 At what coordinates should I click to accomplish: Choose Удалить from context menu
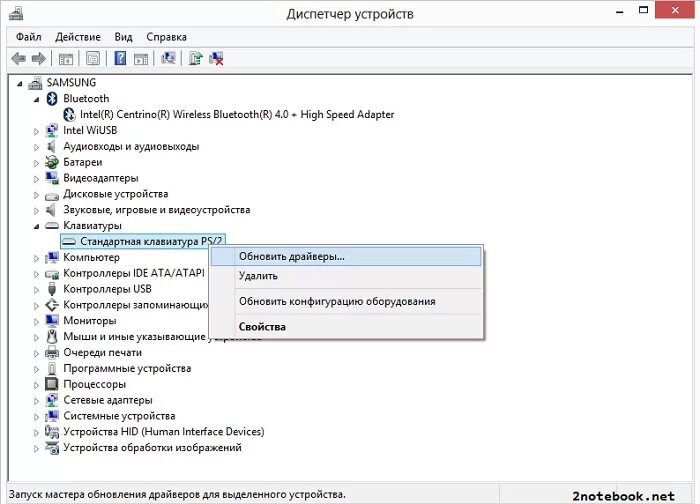[346, 276]
